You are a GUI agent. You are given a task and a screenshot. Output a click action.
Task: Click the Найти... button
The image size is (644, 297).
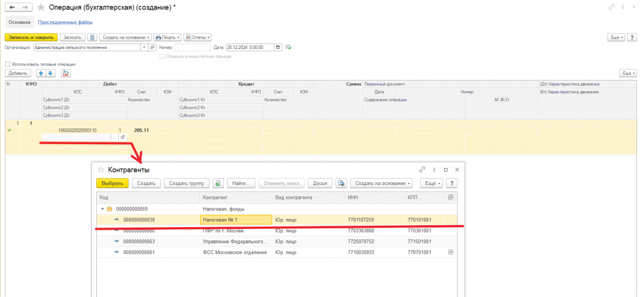[x=241, y=183]
